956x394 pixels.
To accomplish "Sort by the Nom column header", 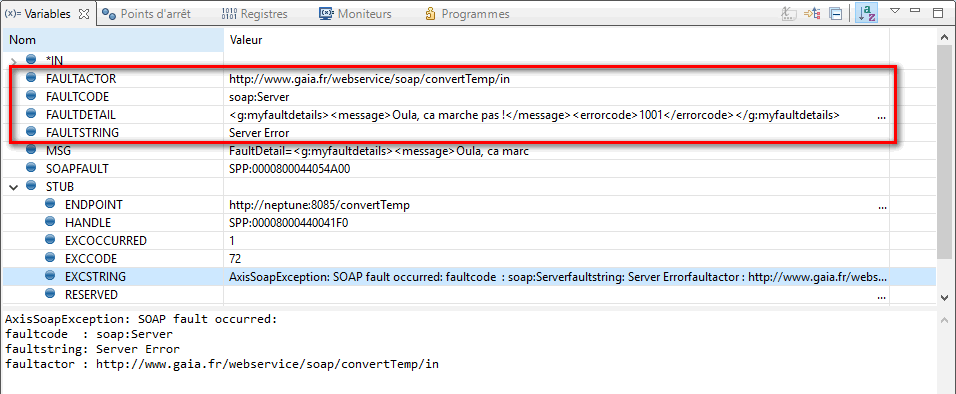I will pos(113,40).
